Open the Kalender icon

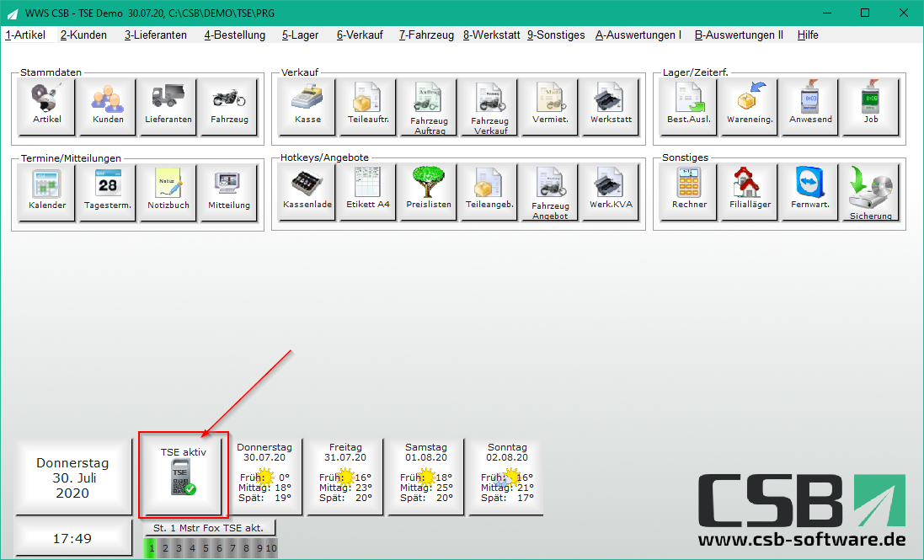tap(46, 193)
